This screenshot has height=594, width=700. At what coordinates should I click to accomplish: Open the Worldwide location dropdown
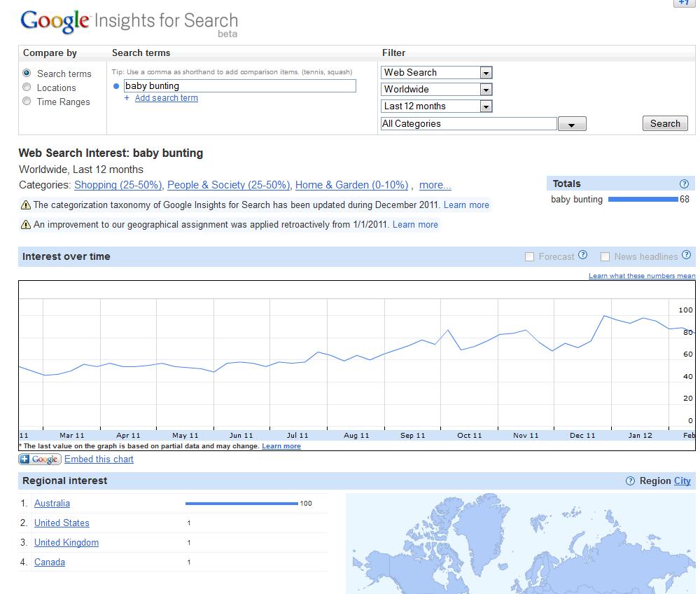pos(436,90)
